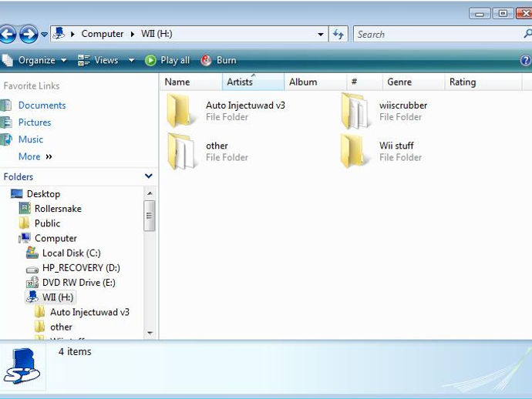Click the wiiscrubber folder name text
The height and width of the screenshot is (399, 532).
pos(403,106)
